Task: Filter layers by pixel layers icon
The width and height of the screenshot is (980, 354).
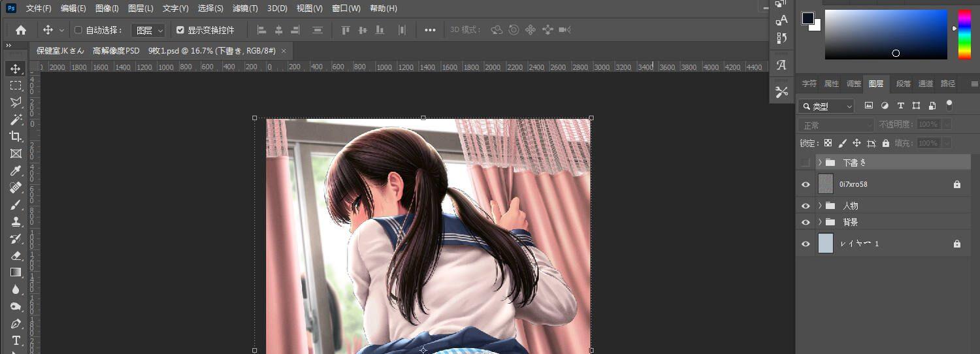Action: pos(869,106)
